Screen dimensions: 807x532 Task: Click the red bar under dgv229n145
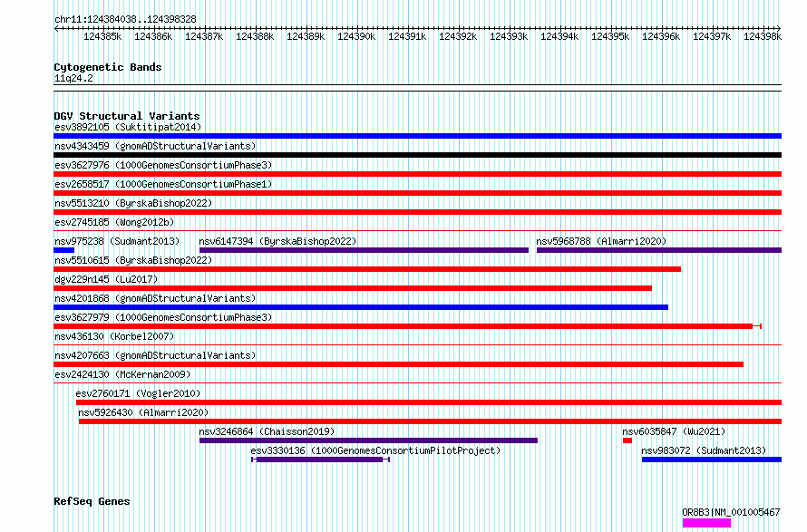[353, 288]
